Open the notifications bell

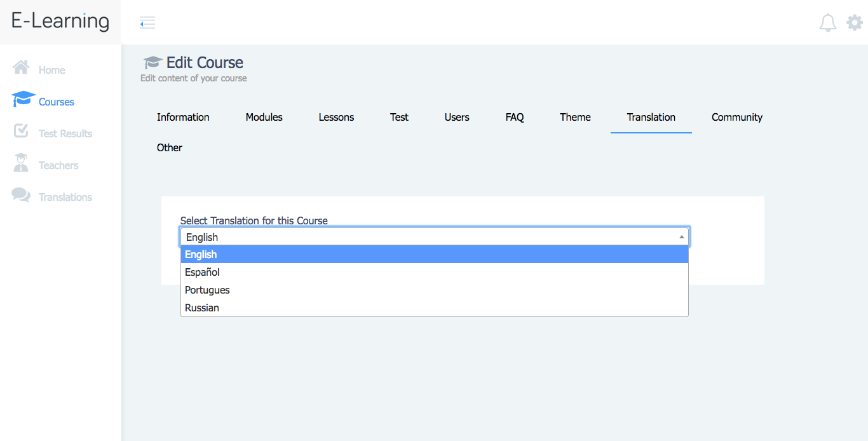click(x=827, y=23)
